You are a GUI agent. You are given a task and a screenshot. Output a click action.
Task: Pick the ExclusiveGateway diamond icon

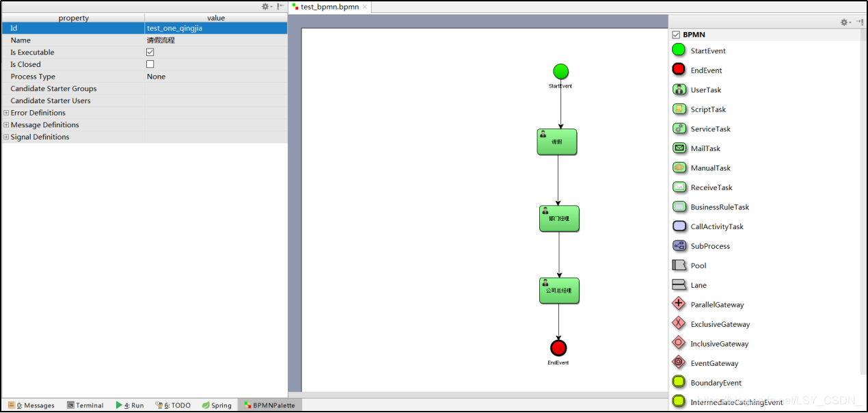(x=679, y=323)
